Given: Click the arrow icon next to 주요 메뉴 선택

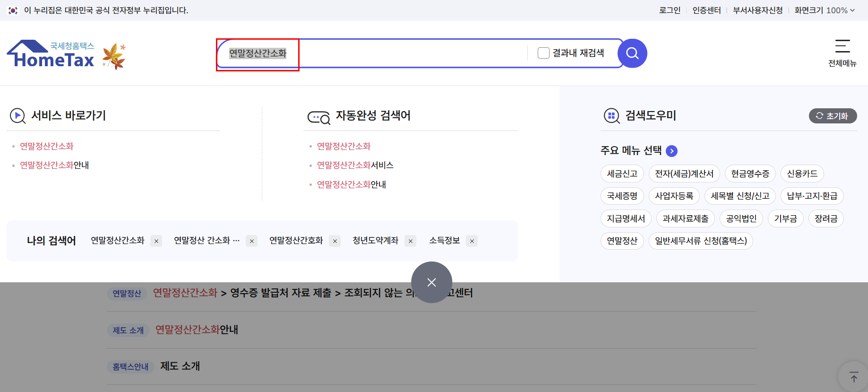Looking at the screenshot, I should (671, 151).
